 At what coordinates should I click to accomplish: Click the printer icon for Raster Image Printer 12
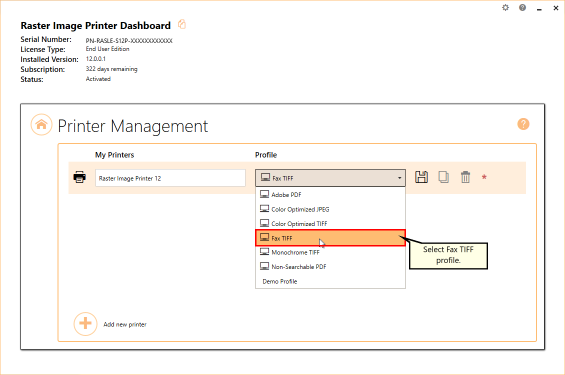coord(80,177)
